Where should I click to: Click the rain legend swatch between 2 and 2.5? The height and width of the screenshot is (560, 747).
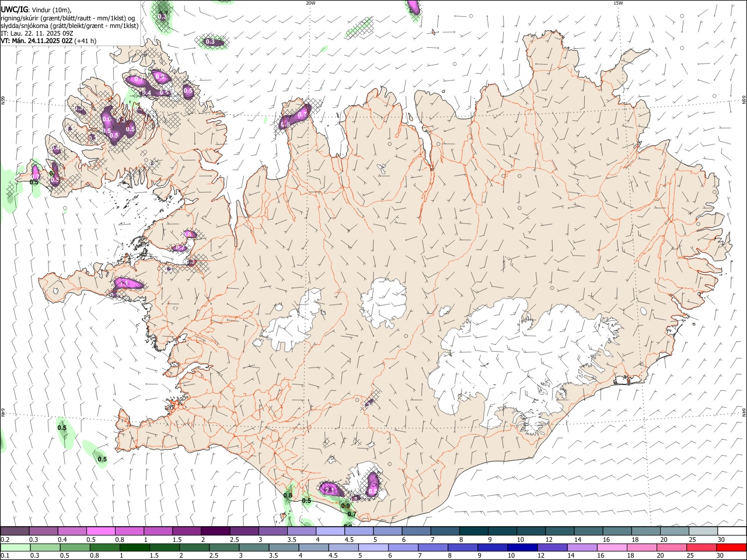194,547
